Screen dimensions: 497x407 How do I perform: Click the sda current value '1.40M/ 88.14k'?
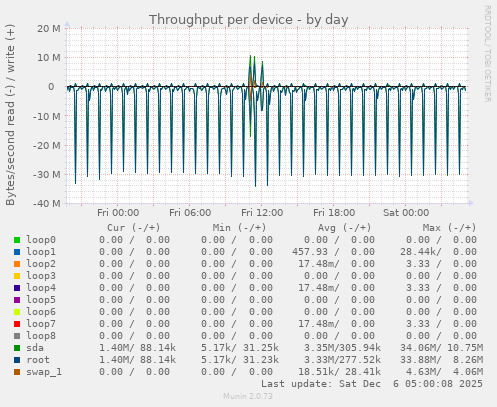(137, 348)
